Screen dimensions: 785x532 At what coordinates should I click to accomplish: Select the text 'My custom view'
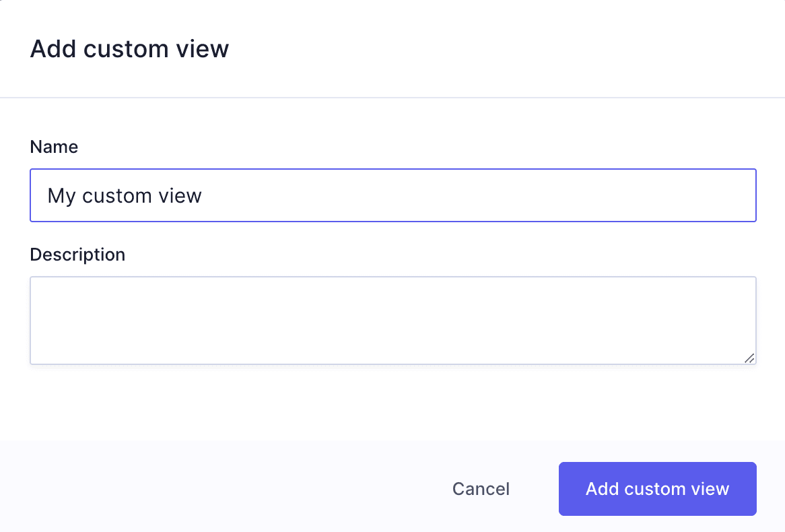(x=124, y=195)
